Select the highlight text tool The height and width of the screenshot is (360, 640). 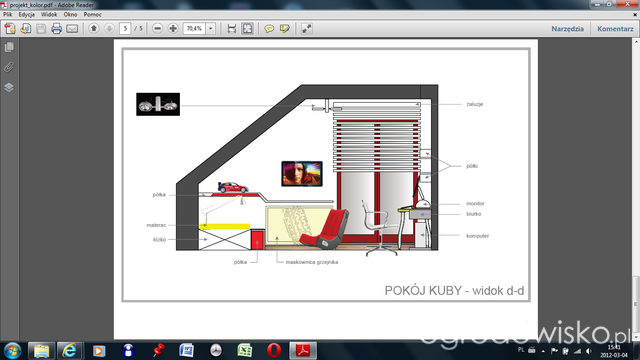point(284,29)
